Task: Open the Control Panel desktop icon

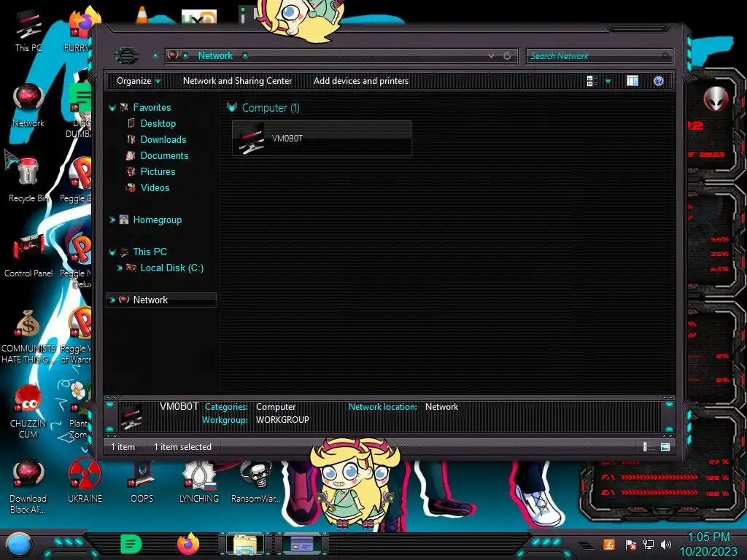Action: click(x=28, y=256)
